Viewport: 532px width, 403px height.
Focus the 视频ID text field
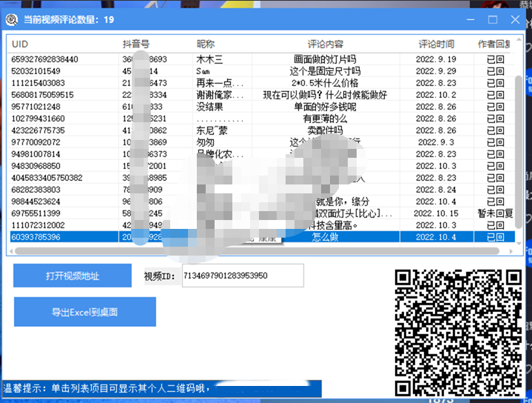242,276
